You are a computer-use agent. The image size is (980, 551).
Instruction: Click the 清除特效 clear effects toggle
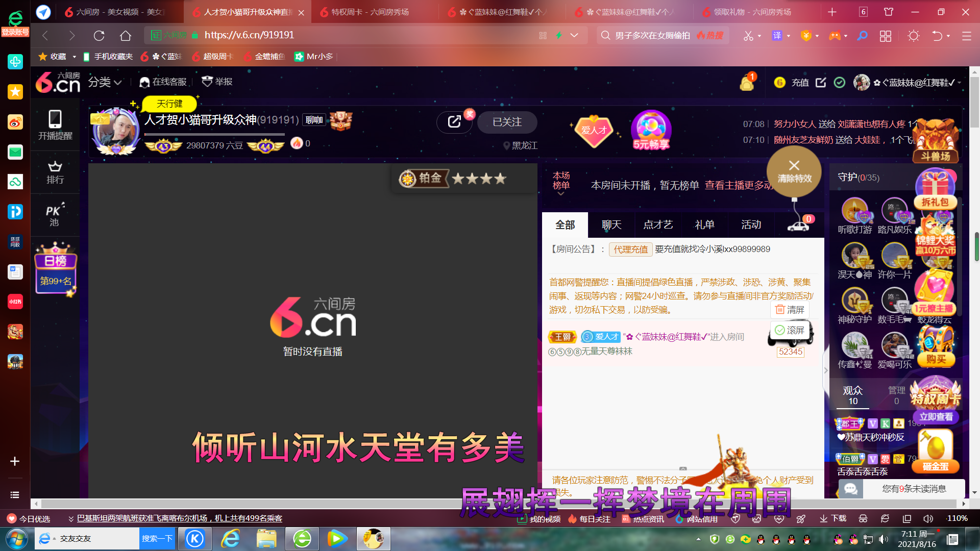pos(794,172)
